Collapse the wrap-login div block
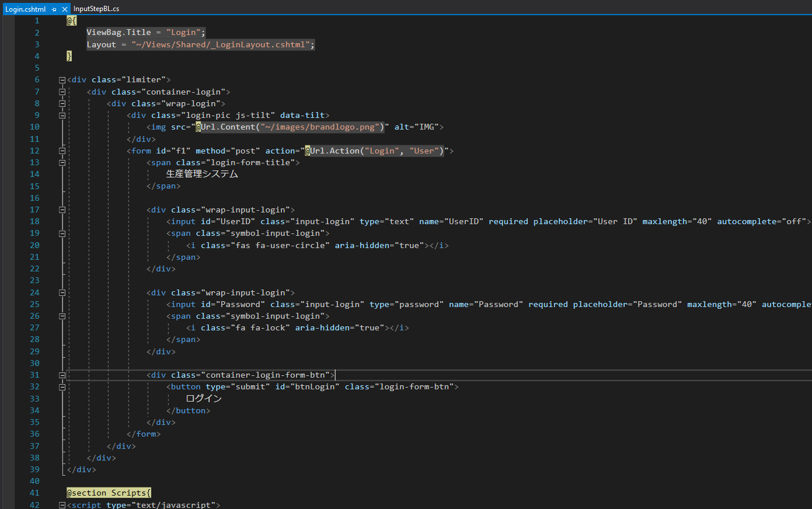The image size is (812, 509). [62, 103]
